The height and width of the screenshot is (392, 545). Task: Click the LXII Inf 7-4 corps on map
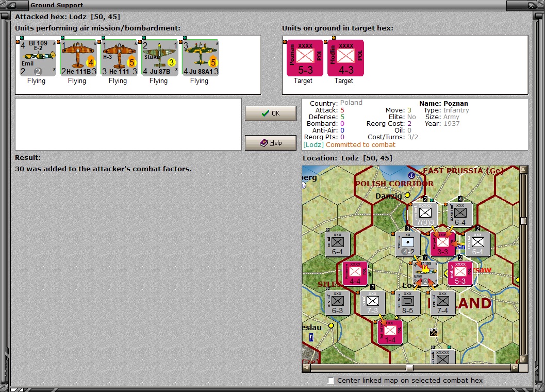click(x=442, y=303)
